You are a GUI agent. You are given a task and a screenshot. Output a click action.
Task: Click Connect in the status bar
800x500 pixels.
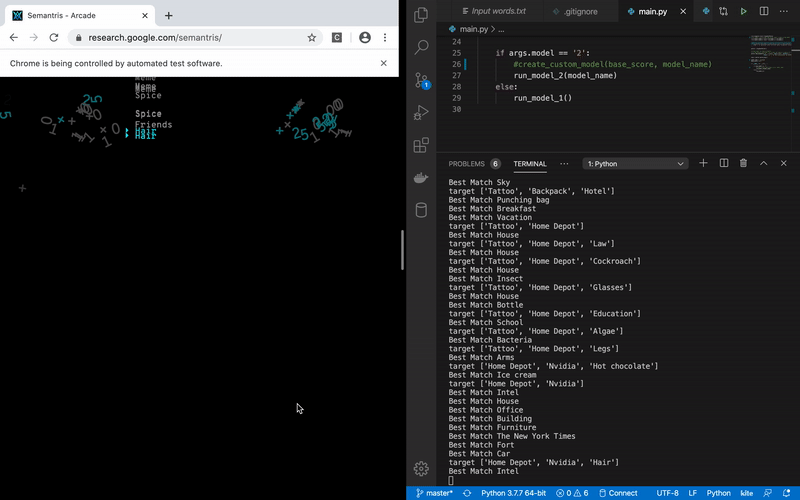coord(618,493)
